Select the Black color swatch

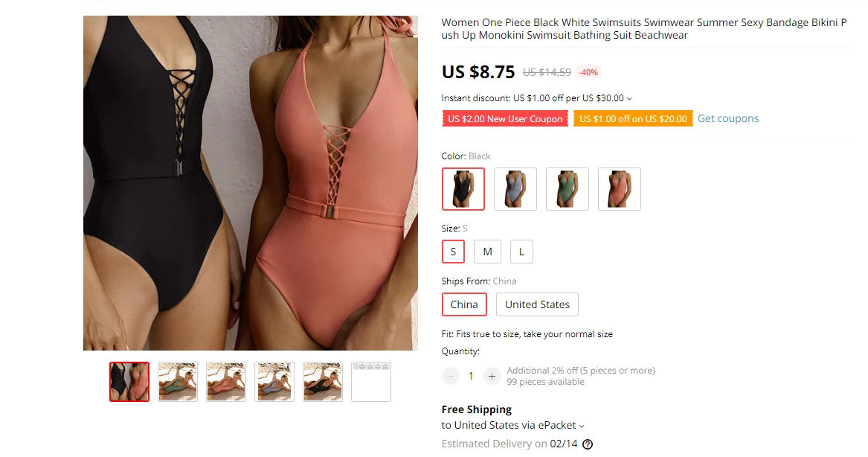[463, 189]
